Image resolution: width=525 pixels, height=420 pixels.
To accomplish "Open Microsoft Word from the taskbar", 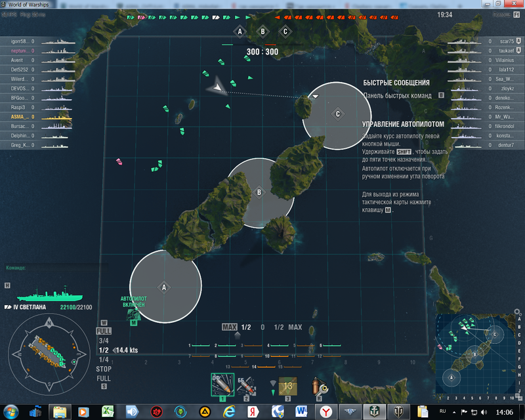I will [x=301, y=411].
